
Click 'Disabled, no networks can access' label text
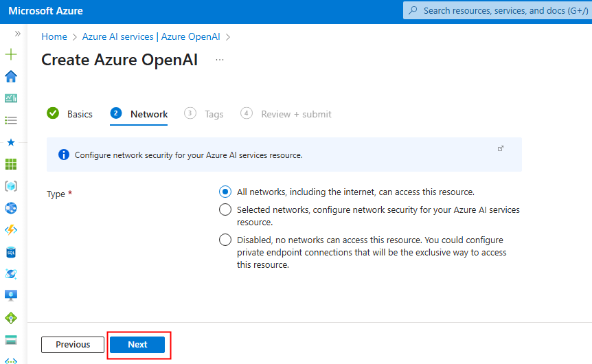point(372,252)
